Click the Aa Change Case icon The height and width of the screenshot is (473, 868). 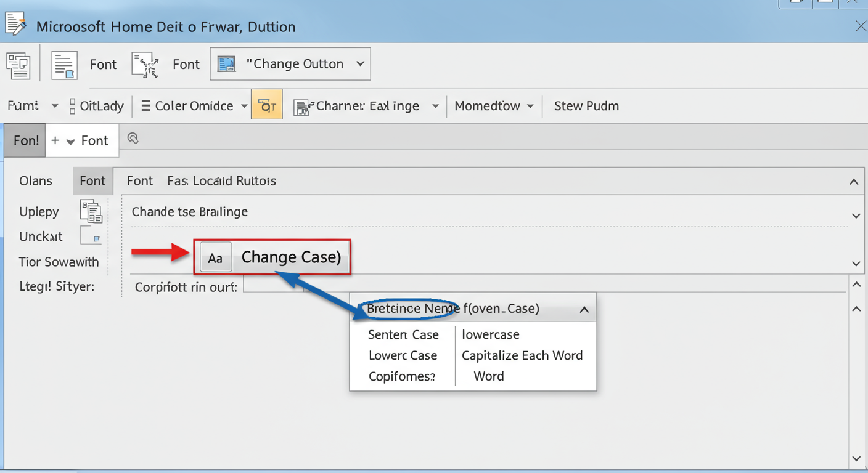coord(215,257)
